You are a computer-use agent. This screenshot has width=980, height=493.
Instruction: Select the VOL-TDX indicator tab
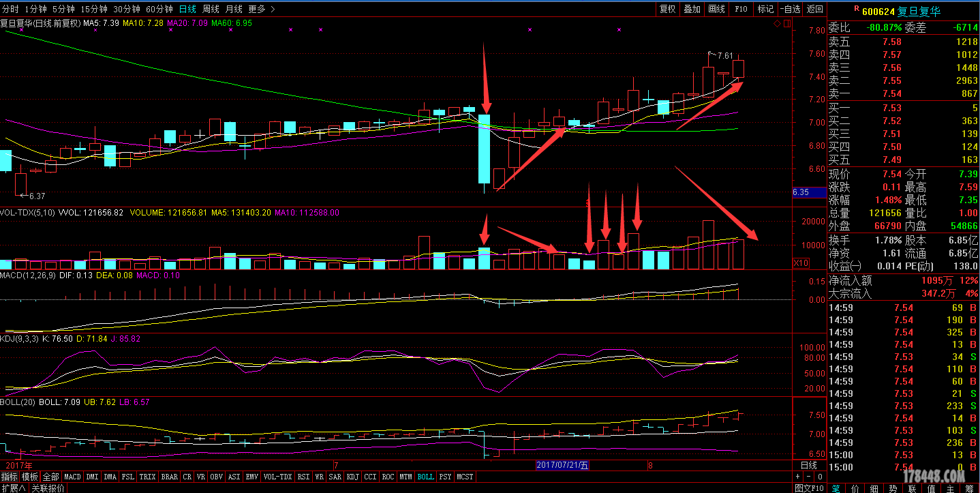point(278,477)
